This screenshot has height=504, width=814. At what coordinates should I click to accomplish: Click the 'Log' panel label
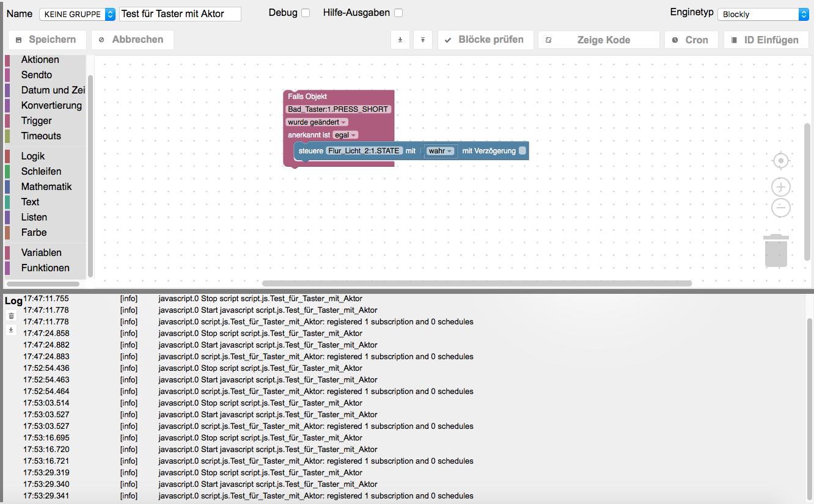[x=13, y=301]
